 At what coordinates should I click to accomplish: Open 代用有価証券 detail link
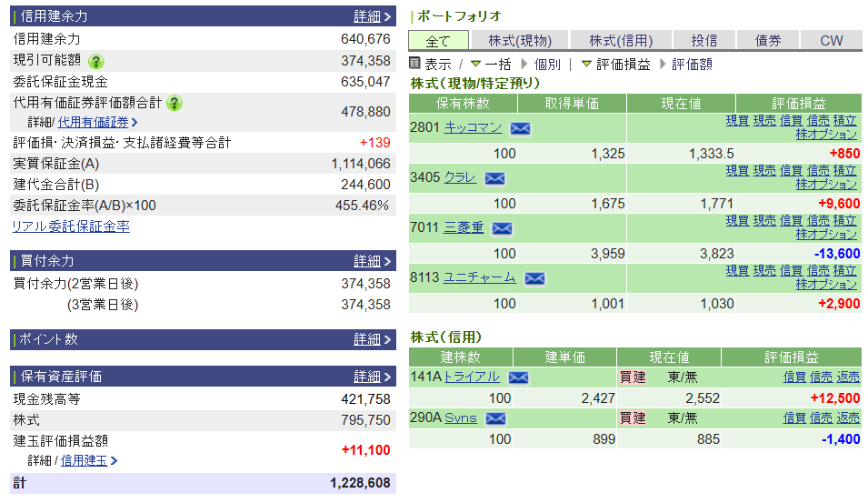97,123
